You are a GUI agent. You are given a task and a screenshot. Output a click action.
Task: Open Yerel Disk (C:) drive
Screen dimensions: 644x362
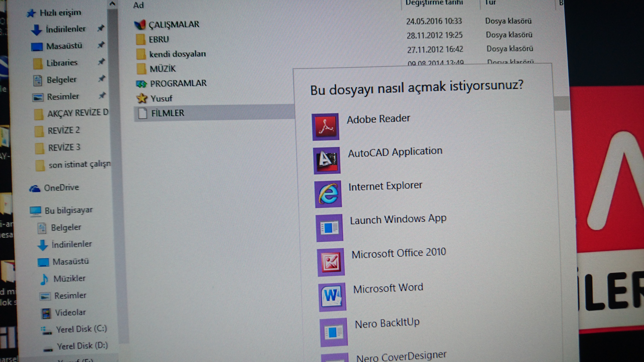point(81,329)
